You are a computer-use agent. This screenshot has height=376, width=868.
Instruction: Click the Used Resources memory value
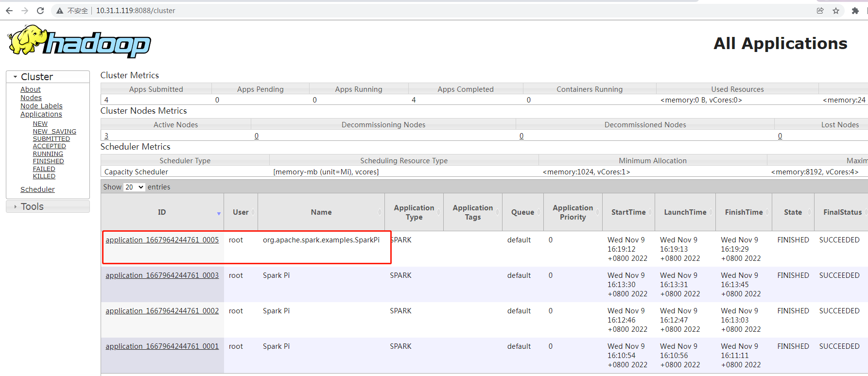coord(701,100)
